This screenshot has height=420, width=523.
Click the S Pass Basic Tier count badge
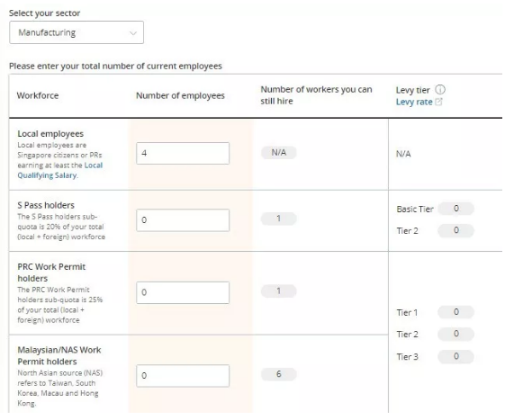click(455, 209)
